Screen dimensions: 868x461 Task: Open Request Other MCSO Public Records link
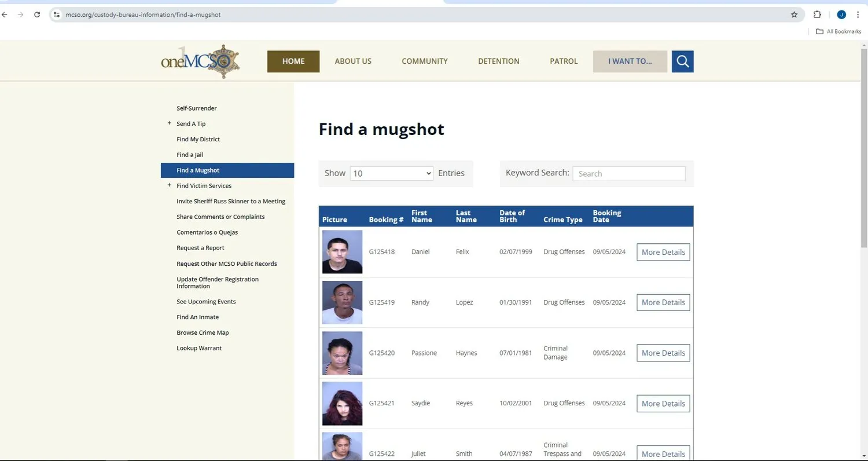point(227,264)
